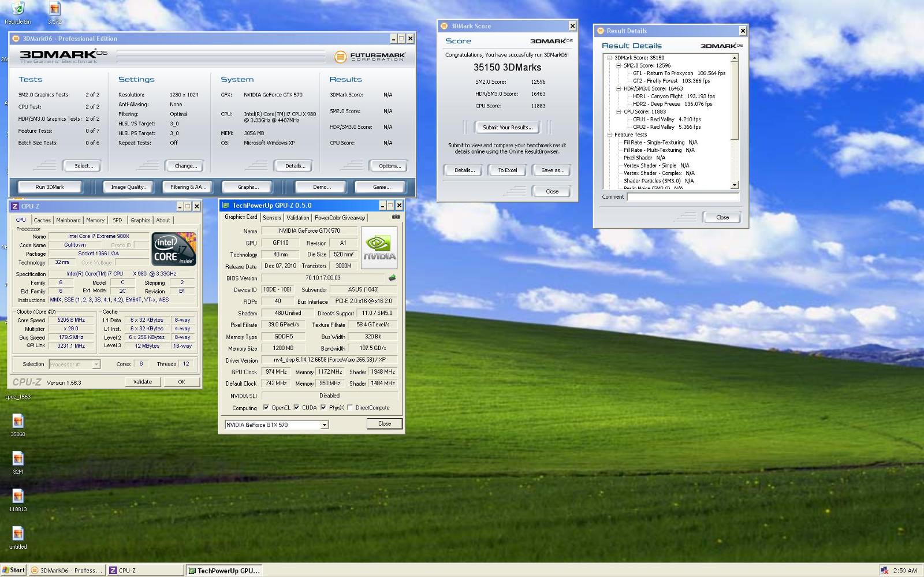Click the Graphs... button

pos(248,187)
